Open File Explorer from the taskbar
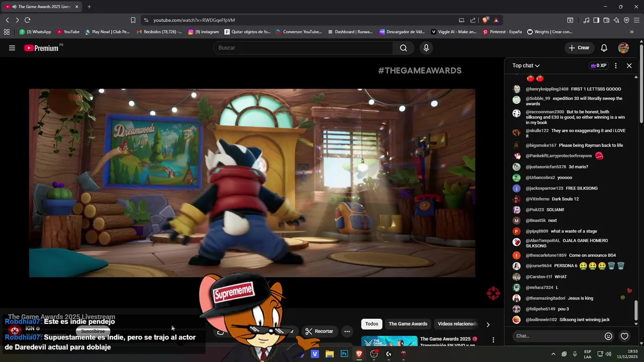The width and height of the screenshot is (644, 362). point(330,354)
